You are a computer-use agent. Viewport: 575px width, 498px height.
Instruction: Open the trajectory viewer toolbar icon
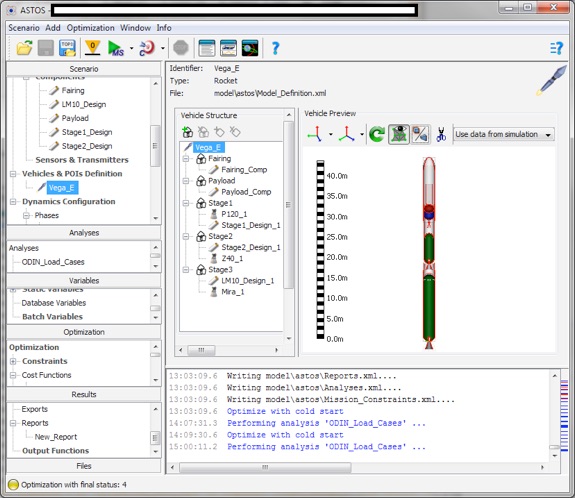(x=250, y=48)
